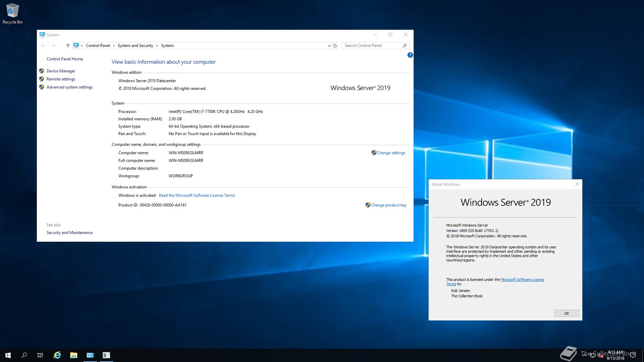
Task: Click the System window title bar icon
Action: pos(42,35)
